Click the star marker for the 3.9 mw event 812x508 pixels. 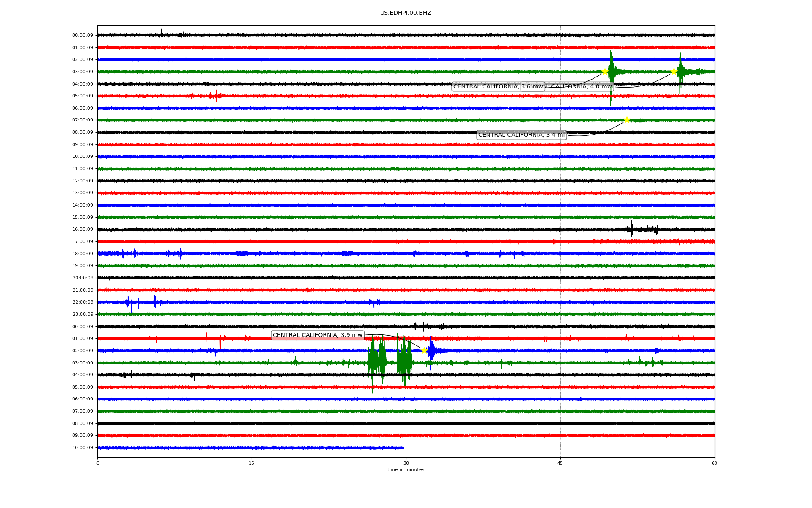424,351
